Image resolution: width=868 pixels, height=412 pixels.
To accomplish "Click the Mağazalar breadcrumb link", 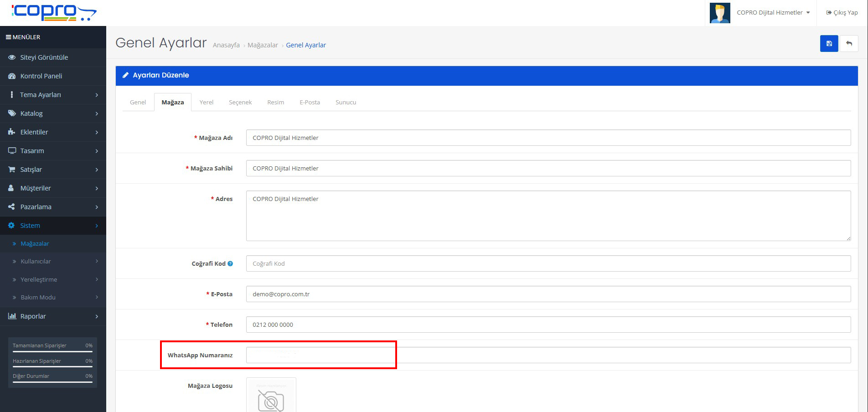I will point(263,45).
